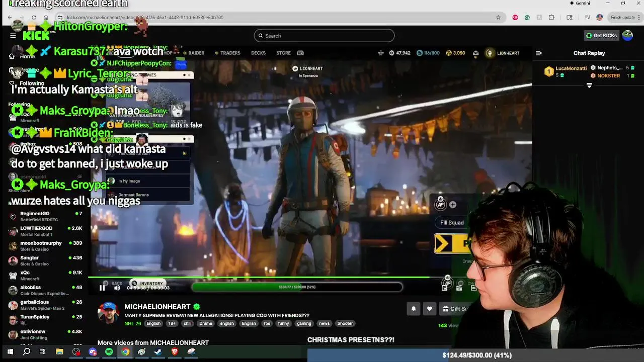This screenshot has width=644, height=362.
Task: Select the news tag
Action: click(x=324, y=323)
